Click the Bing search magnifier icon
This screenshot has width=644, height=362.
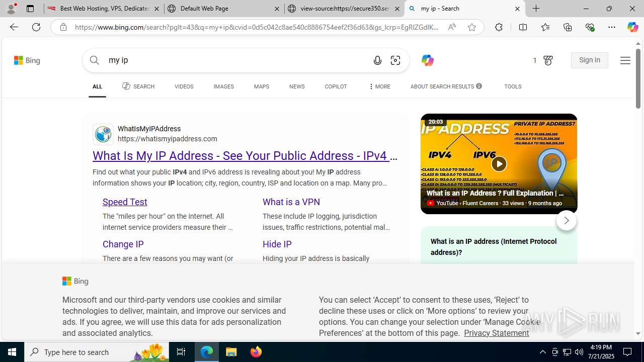(x=95, y=60)
